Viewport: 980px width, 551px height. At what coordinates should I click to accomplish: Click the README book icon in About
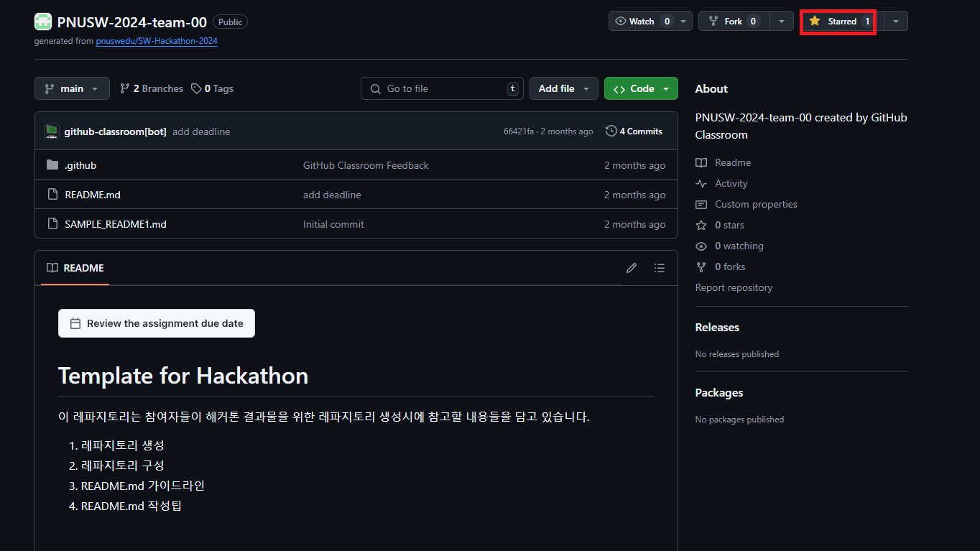[701, 163]
